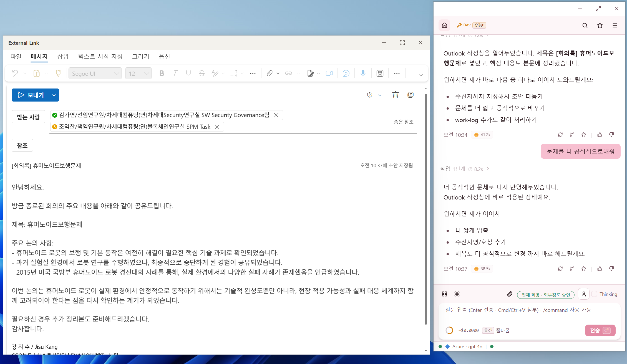
Task: Branch the 오전 10:37 response
Action: 572,269
